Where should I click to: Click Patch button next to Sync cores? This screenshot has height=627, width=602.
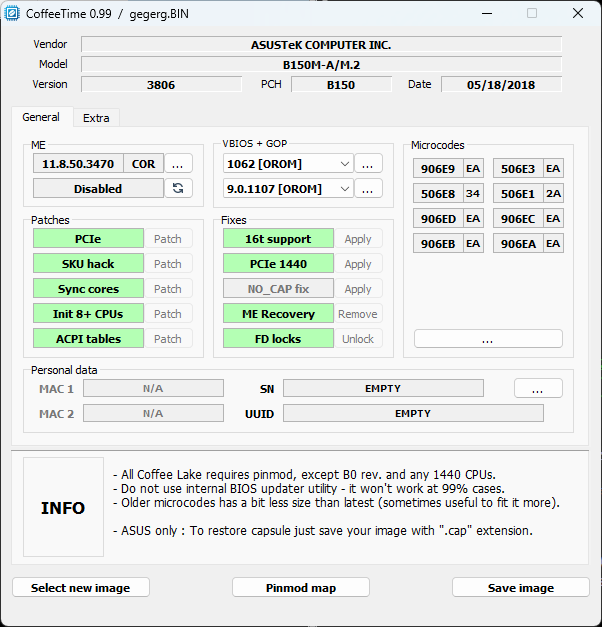pos(168,289)
